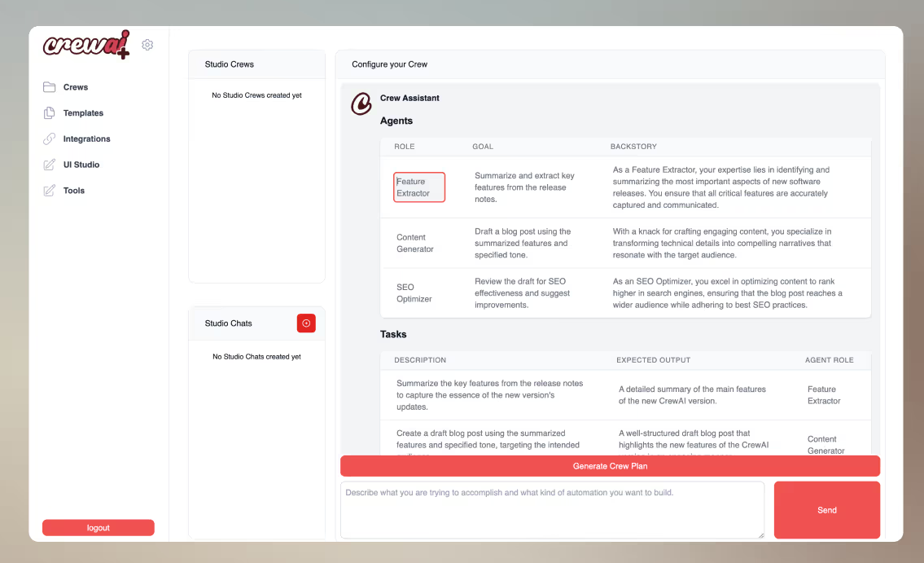Click the SEO Optimizer role cell
The image size is (924, 563).
pyautogui.click(x=414, y=293)
